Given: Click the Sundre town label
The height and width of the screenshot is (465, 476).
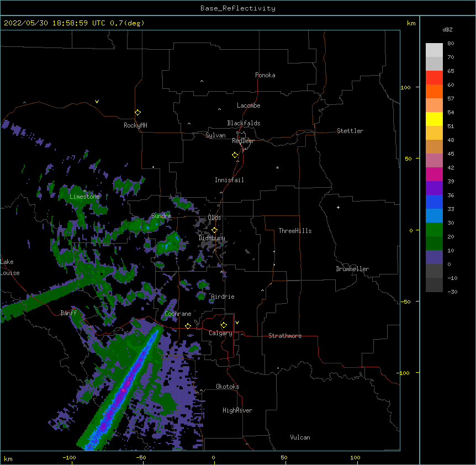Looking at the screenshot, I should click(x=161, y=216).
